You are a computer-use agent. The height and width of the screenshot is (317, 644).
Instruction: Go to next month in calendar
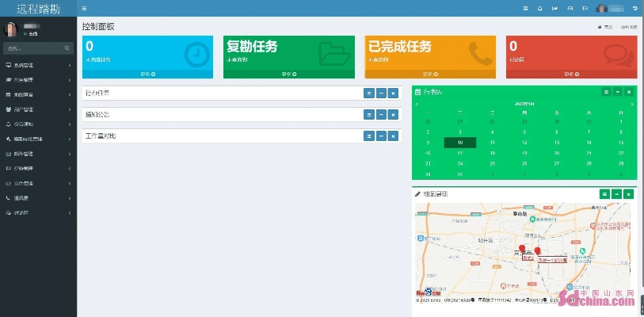point(632,104)
